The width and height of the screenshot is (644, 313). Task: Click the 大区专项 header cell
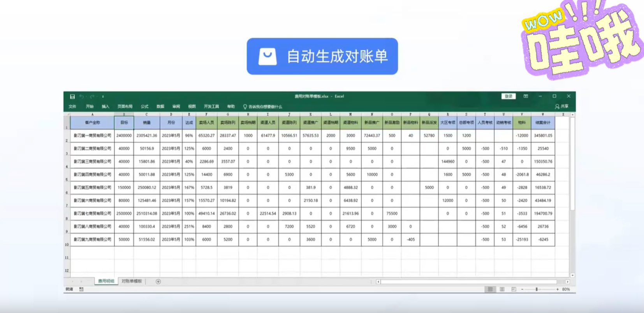pos(448,123)
